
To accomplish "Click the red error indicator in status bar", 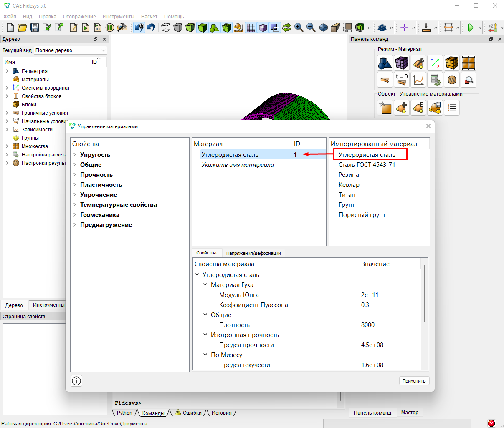I will [x=491, y=423].
